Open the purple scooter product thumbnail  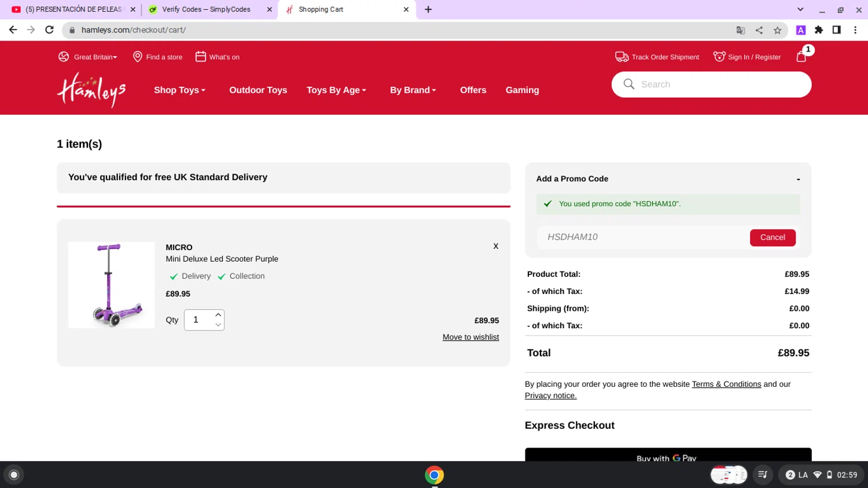pyautogui.click(x=111, y=285)
